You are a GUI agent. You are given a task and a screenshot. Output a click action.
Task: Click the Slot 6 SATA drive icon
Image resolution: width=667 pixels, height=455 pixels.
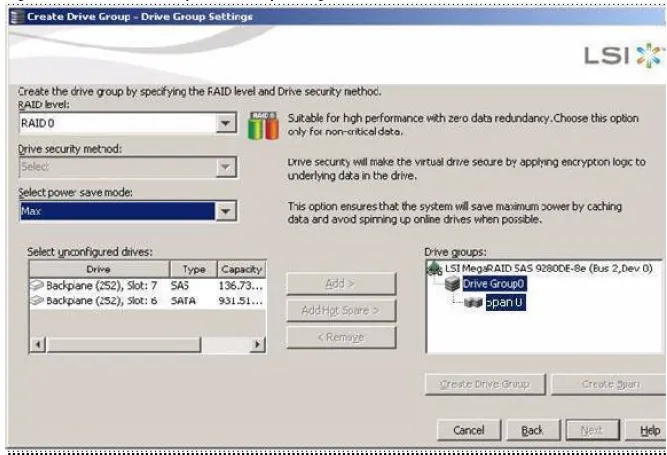36,299
